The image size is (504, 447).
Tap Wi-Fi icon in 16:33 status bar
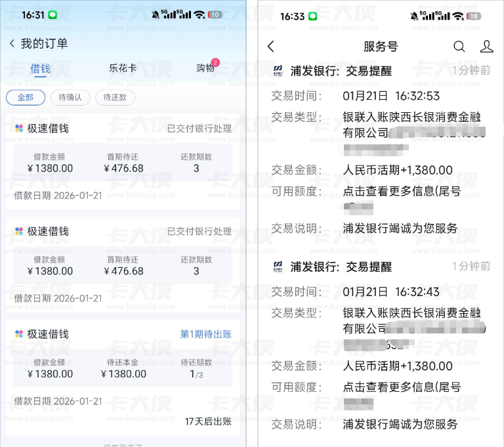(458, 16)
